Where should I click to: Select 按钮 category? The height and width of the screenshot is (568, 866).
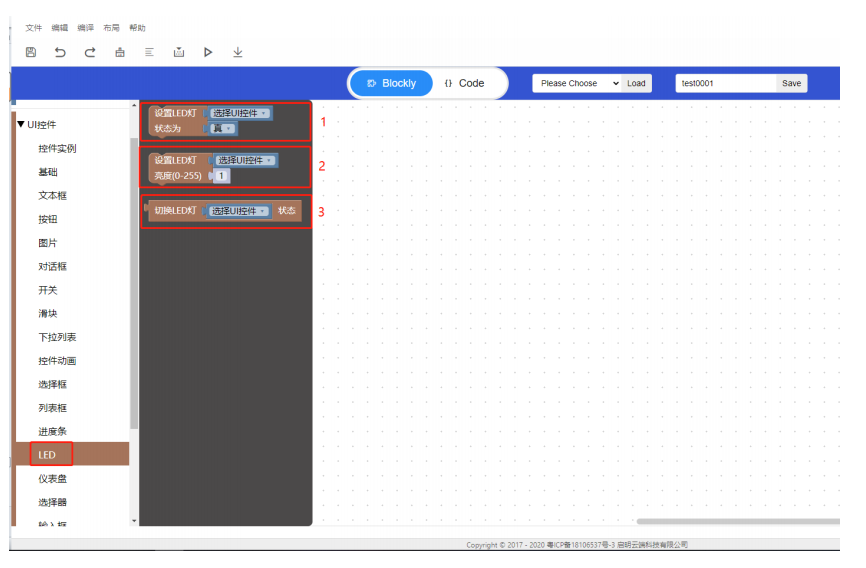pos(48,219)
